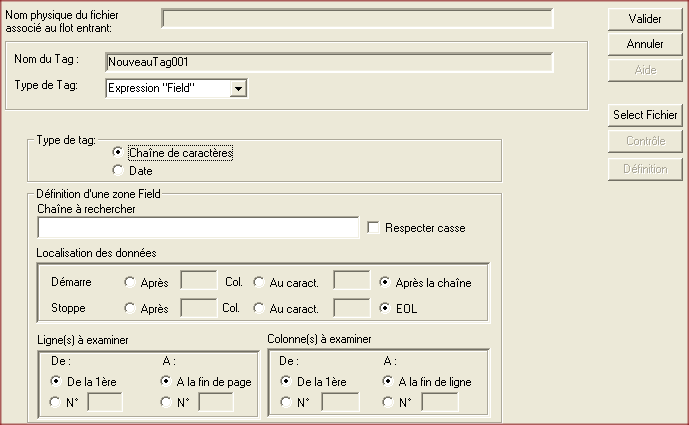Select Au caract. option in Démarre row
Screen dimensions: 689x425
tap(259, 283)
